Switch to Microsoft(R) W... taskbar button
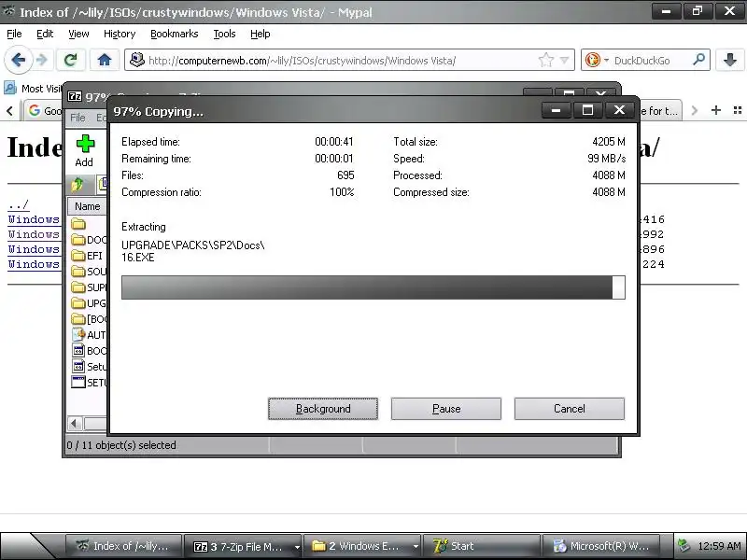 pyautogui.click(x=601, y=546)
